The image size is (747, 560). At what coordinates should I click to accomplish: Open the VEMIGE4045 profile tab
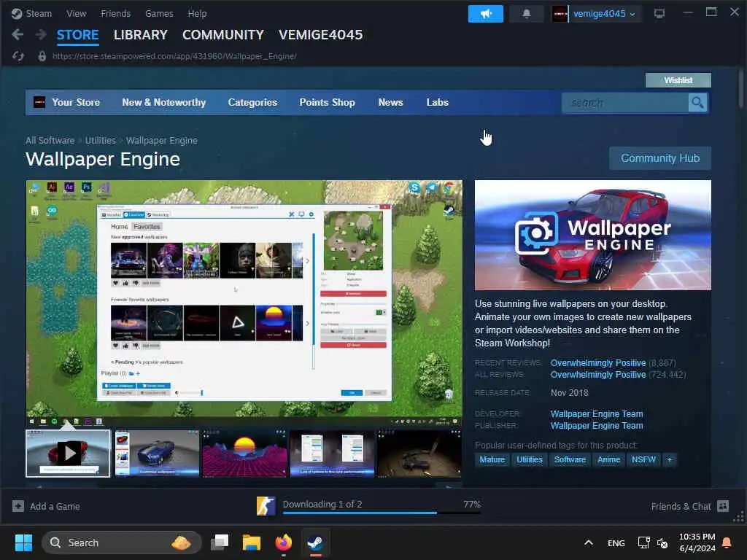(x=321, y=35)
